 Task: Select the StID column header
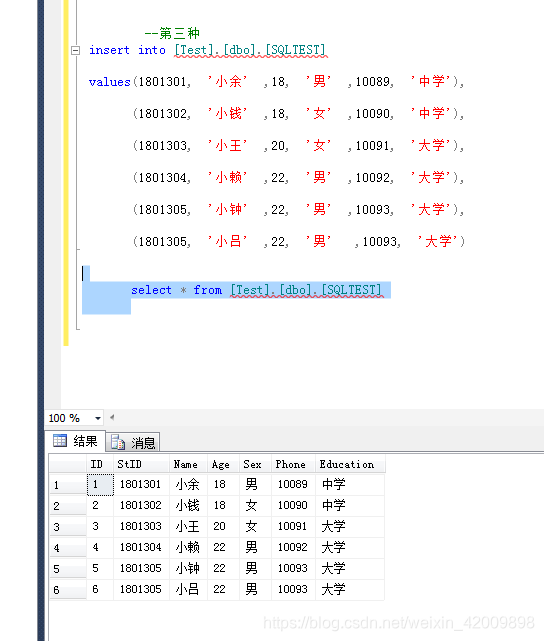[x=141, y=464]
